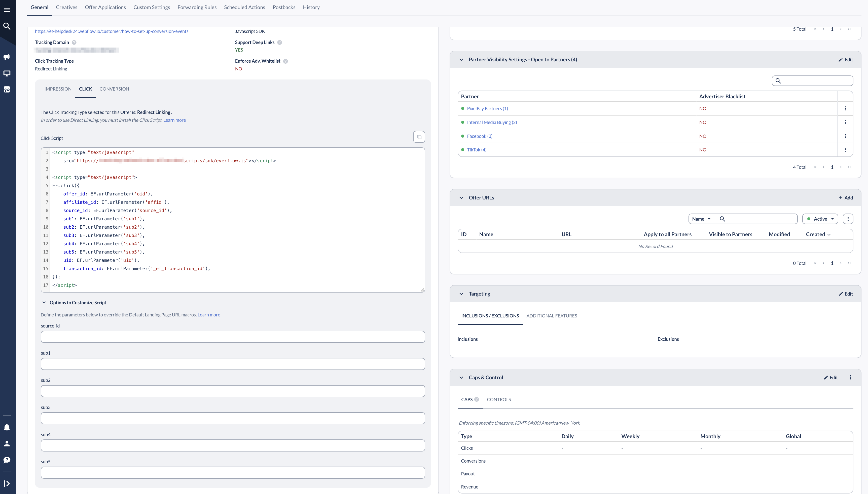Open the Facebook (3) partner link
The image size is (868, 494).
coord(480,136)
